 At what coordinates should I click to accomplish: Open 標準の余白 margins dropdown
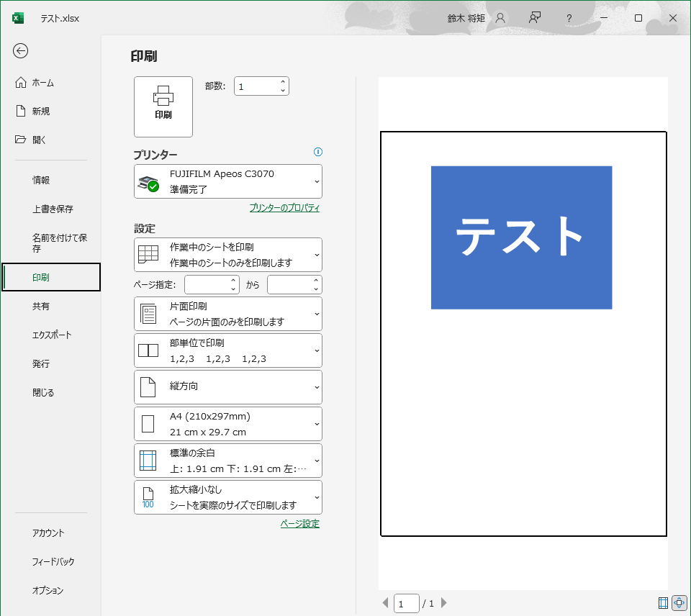coord(228,461)
